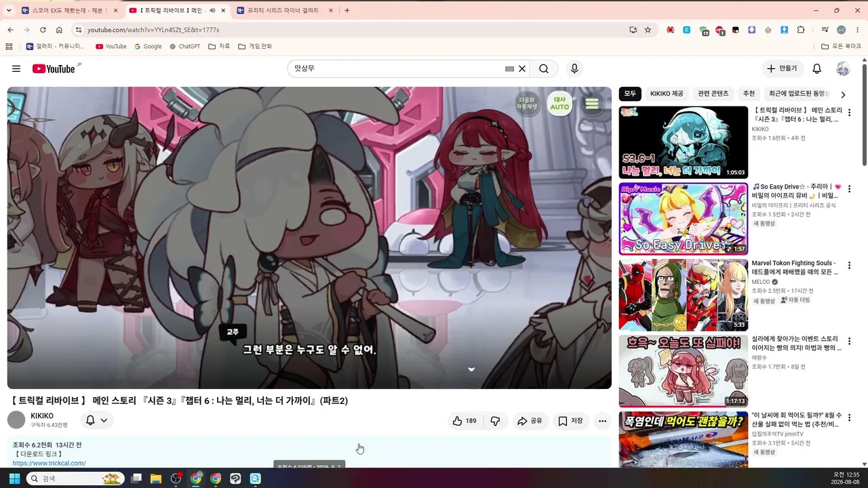The image size is (868, 488).
Task: Open Task View on the taskbar
Action: 136,479
